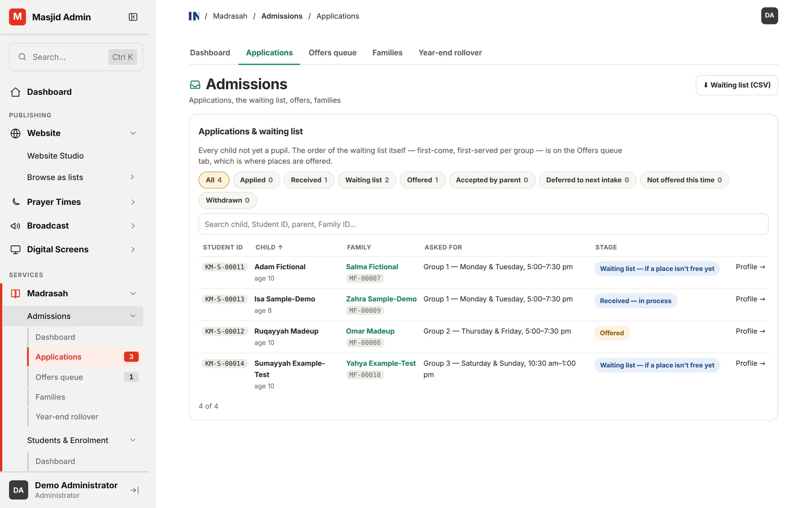Collapse the sidebar with the panel icon
This screenshot has width=812, height=508.
coord(133,17)
